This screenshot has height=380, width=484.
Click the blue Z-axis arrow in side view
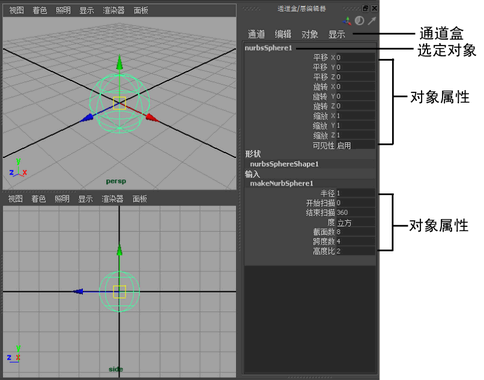coord(78,292)
